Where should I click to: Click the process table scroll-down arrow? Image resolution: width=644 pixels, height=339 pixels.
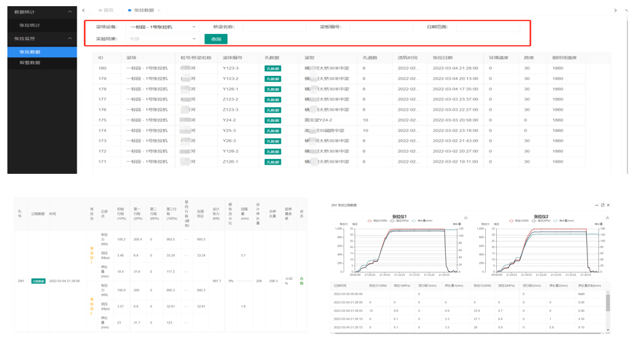point(608,330)
